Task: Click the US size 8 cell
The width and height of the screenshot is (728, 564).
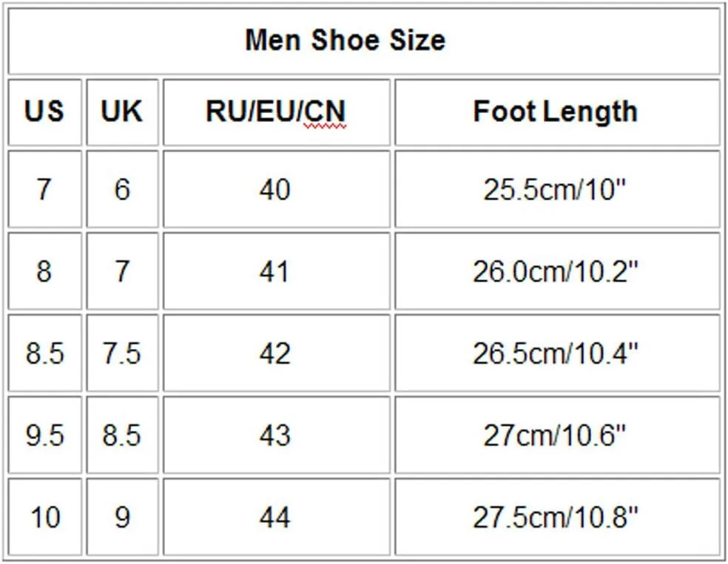Action: [44, 271]
